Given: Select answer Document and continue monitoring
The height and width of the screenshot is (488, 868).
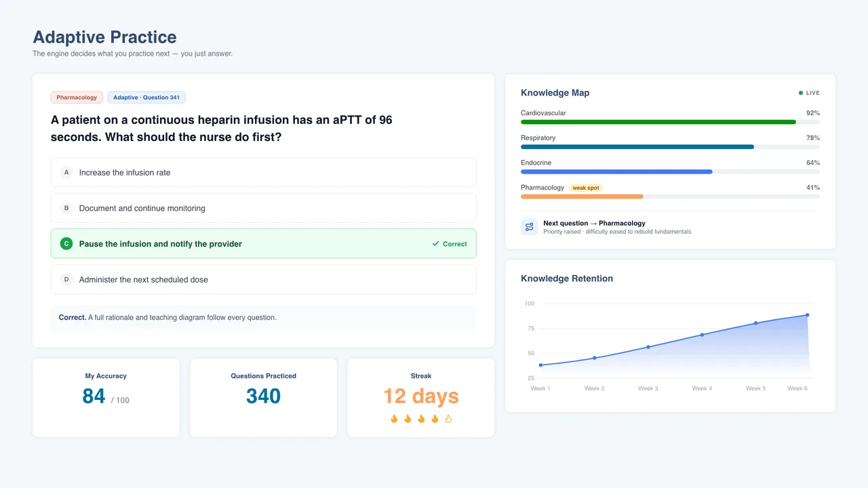Looking at the screenshot, I should coord(263,208).
